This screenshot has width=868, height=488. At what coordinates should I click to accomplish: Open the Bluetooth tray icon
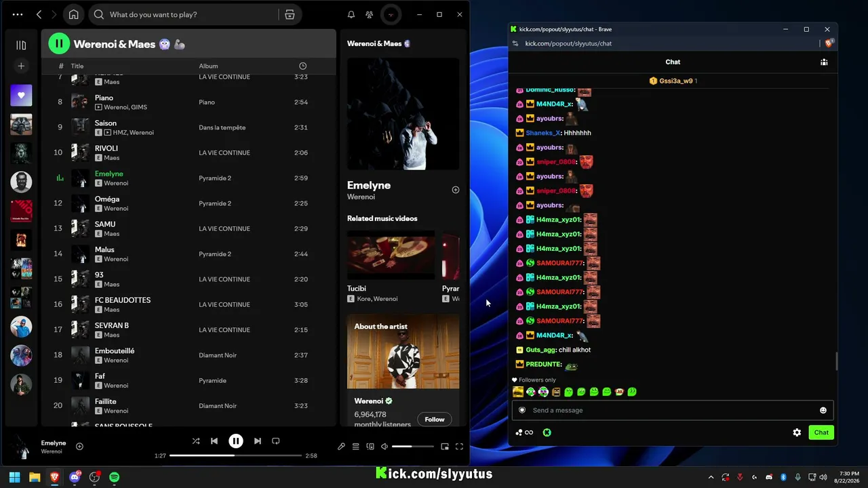(783, 477)
